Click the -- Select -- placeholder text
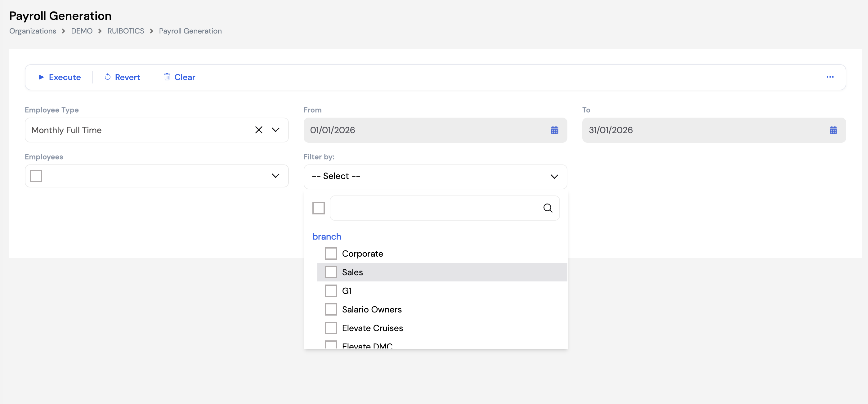 336,176
